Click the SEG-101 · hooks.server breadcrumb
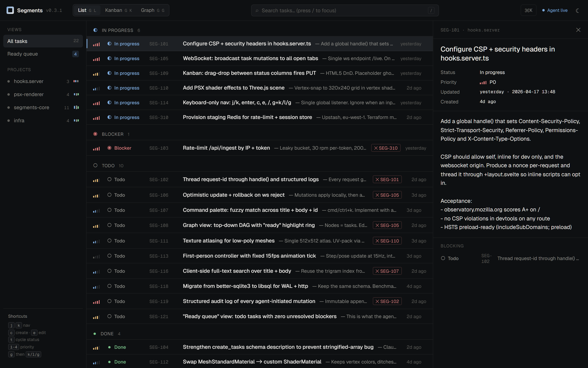 (x=470, y=30)
